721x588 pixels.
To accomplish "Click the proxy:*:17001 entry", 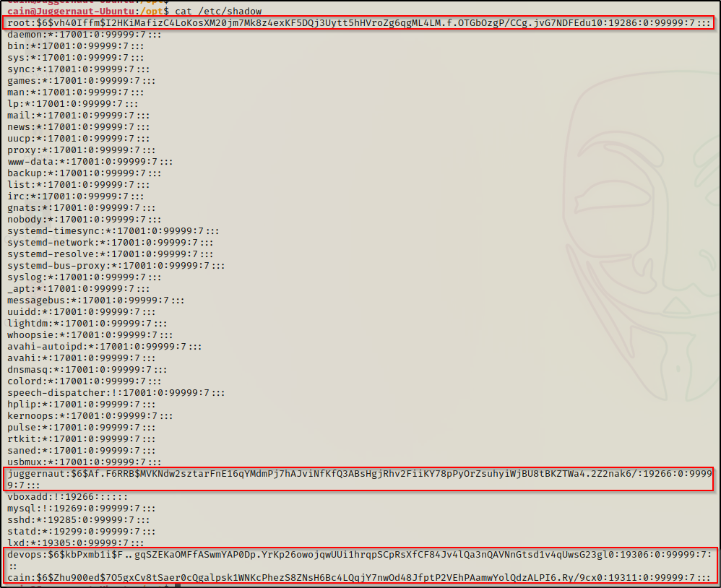I will (x=82, y=150).
